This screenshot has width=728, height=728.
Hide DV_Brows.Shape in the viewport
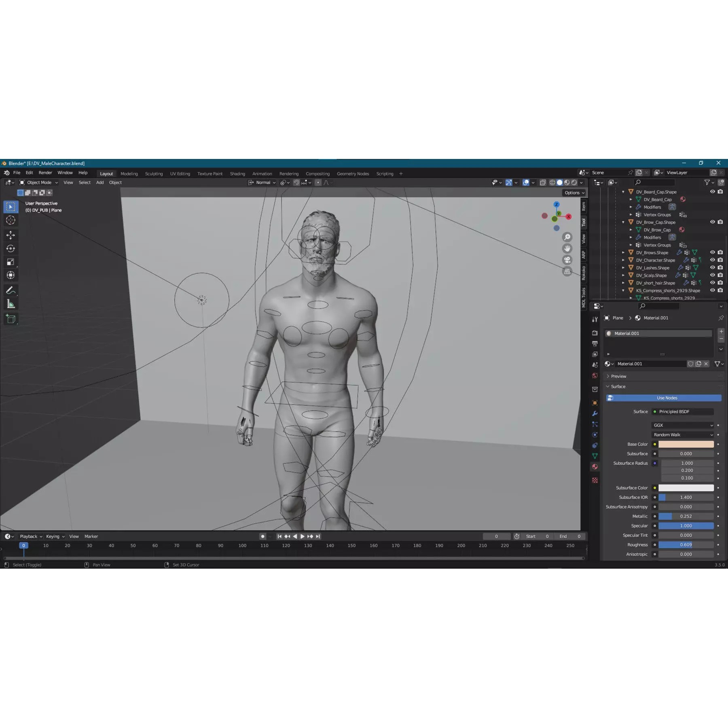click(712, 253)
